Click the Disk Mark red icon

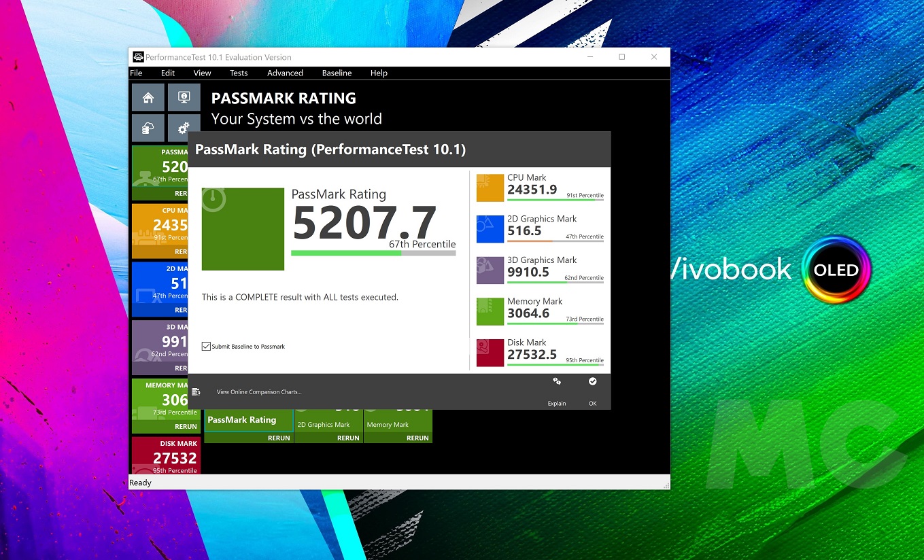[x=490, y=353]
